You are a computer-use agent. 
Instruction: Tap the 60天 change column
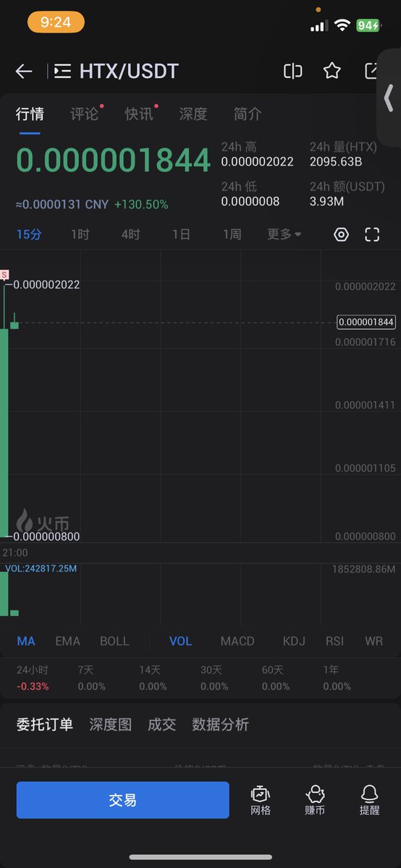(x=276, y=678)
